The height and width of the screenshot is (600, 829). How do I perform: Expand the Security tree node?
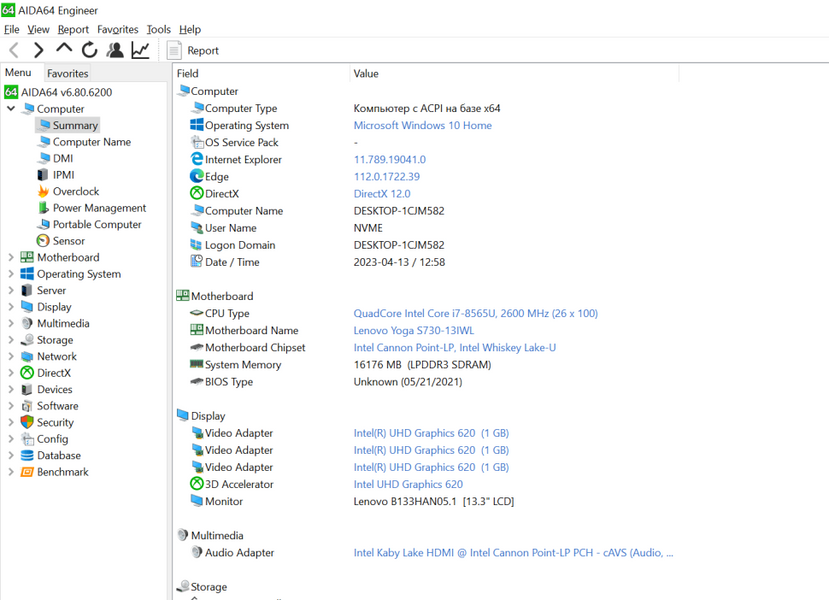coord(11,422)
